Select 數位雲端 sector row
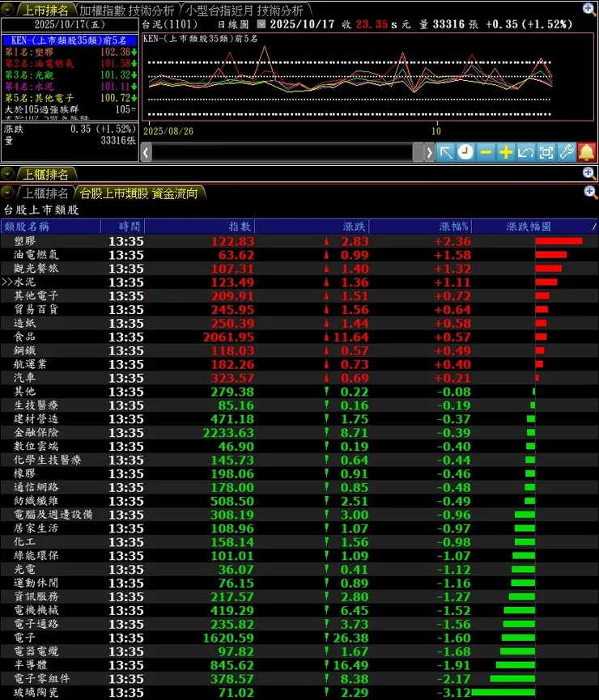 click(x=299, y=446)
